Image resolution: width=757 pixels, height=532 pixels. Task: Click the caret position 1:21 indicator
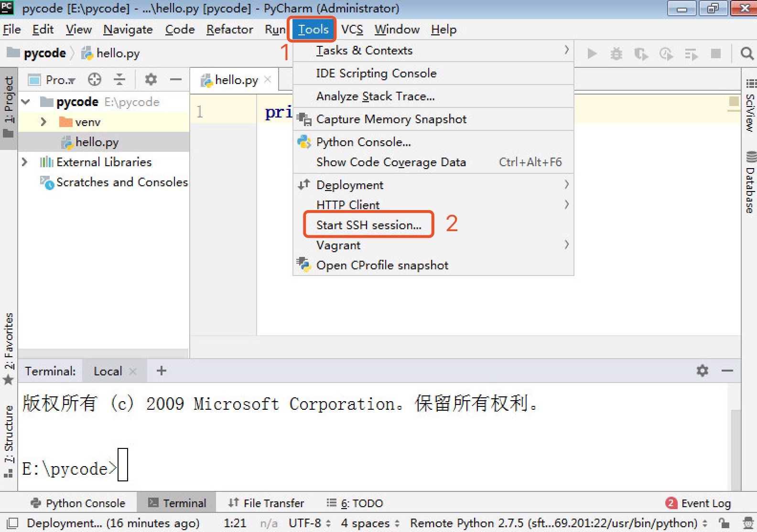tap(235, 523)
